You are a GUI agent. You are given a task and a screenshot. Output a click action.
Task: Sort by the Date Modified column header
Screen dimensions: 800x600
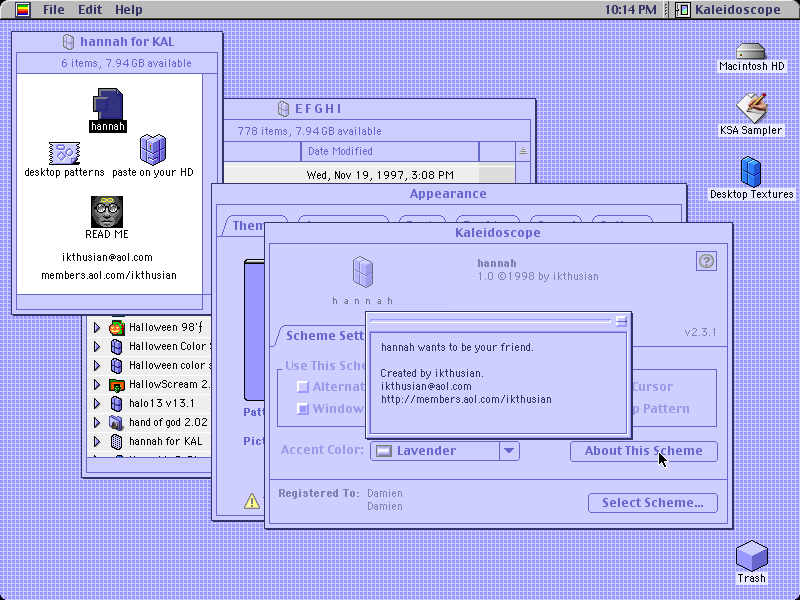tap(390, 152)
